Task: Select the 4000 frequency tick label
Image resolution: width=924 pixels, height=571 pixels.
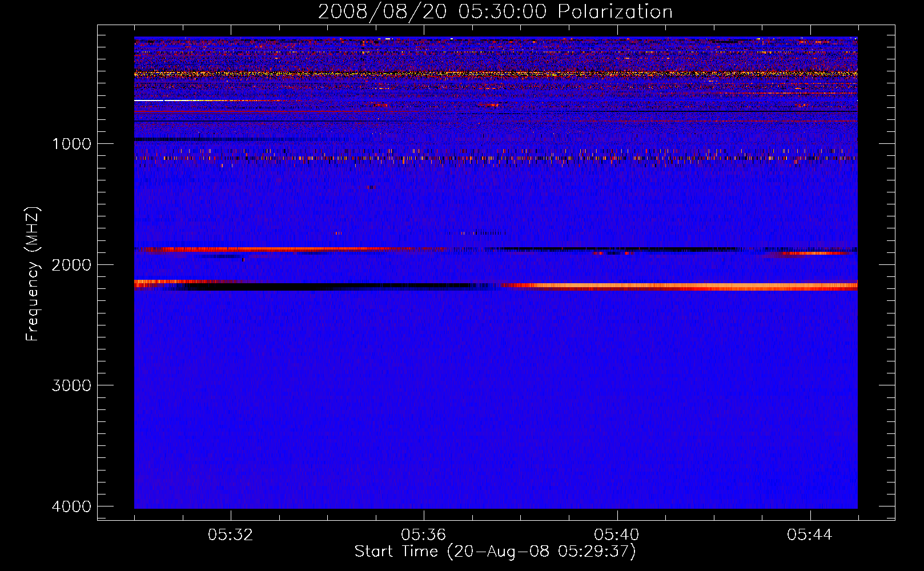Action: [x=72, y=506]
